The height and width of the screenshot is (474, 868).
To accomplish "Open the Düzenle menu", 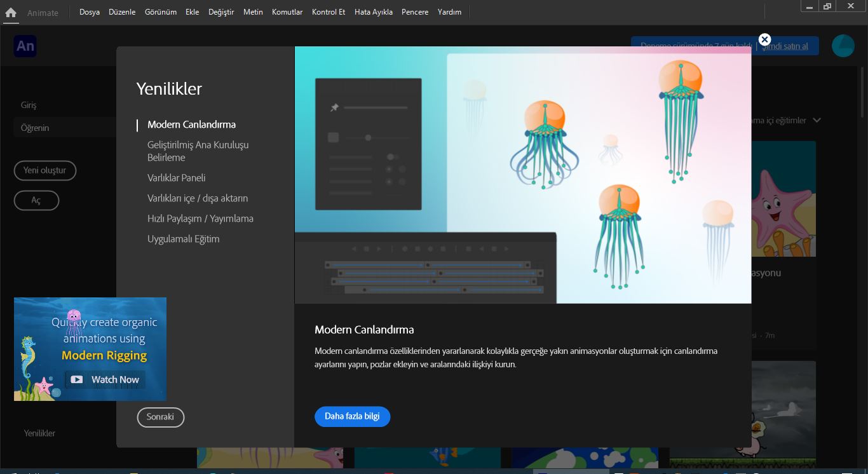I will 122,12.
